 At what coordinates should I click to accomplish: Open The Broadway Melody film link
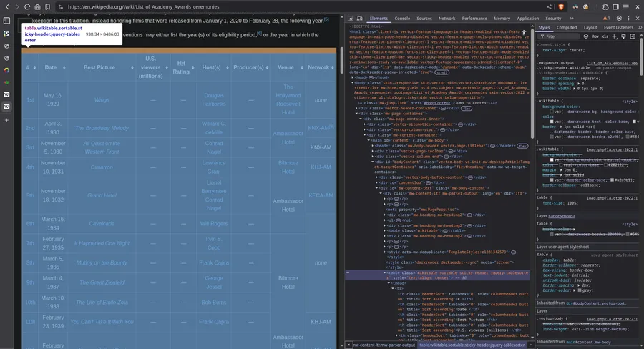pyautogui.click(x=102, y=128)
